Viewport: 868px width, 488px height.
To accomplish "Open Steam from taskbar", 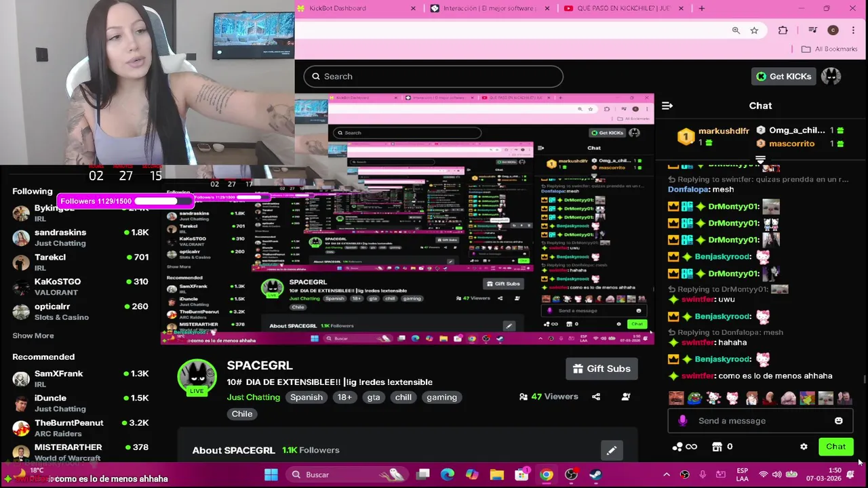I will (x=595, y=474).
